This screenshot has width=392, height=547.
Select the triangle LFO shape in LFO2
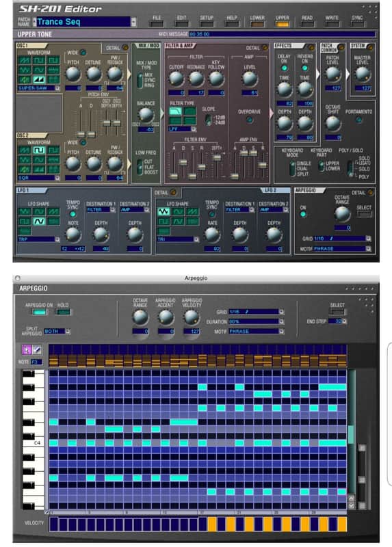(164, 211)
